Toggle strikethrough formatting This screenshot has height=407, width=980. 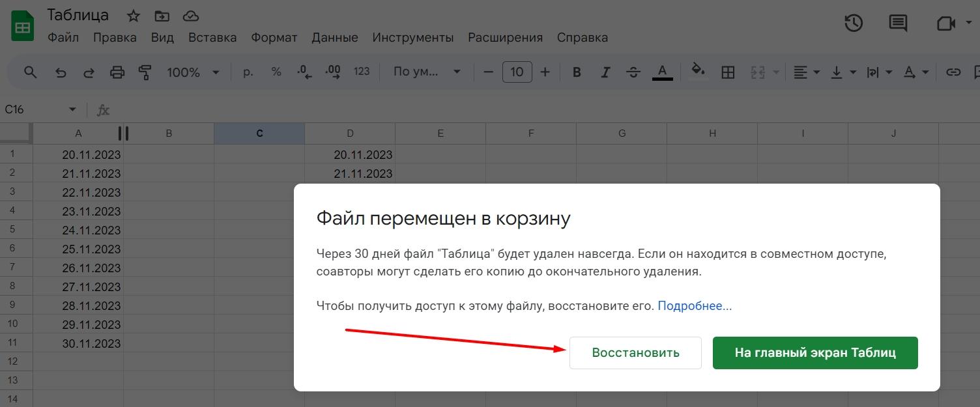633,72
